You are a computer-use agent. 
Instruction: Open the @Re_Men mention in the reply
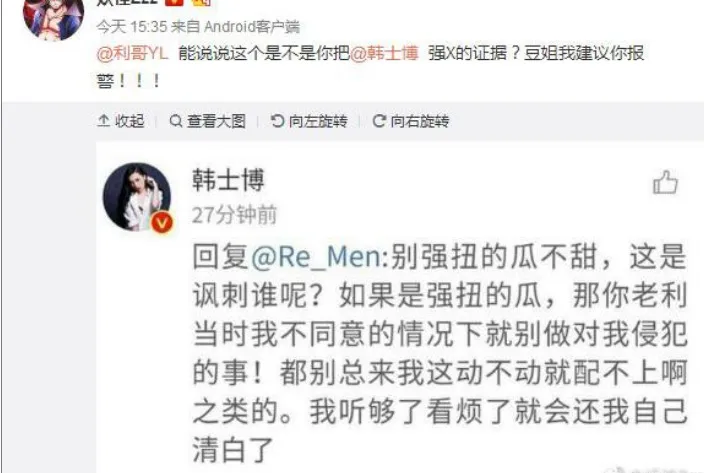(x=317, y=257)
